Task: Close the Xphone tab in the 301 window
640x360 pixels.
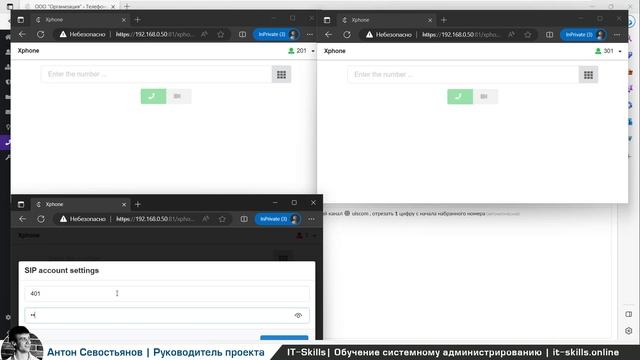Action: [430, 20]
